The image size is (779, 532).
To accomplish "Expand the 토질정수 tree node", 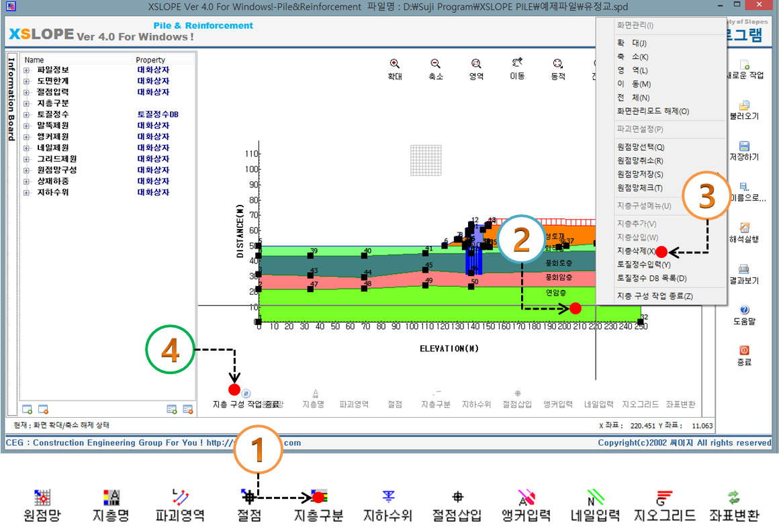I will point(27,115).
